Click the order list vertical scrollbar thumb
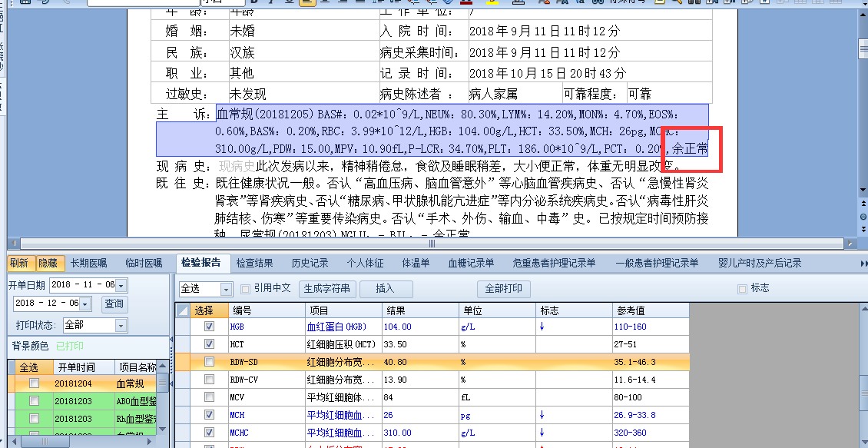The width and height of the screenshot is (868, 448). tap(162, 382)
